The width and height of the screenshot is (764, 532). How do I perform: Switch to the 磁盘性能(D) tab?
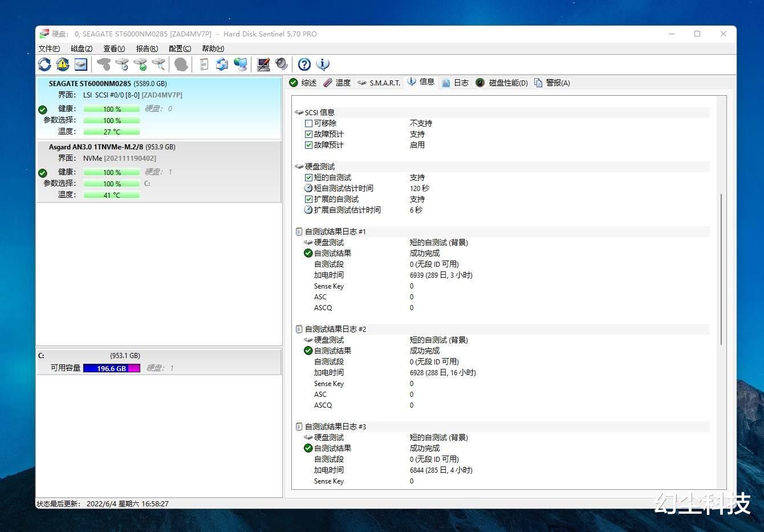(502, 83)
